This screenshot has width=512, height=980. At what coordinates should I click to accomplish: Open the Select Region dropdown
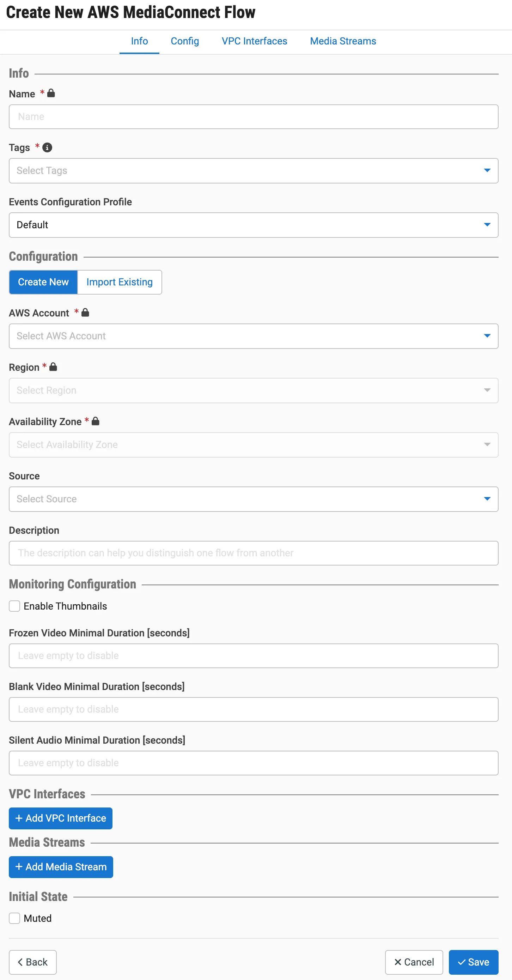coord(254,391)
